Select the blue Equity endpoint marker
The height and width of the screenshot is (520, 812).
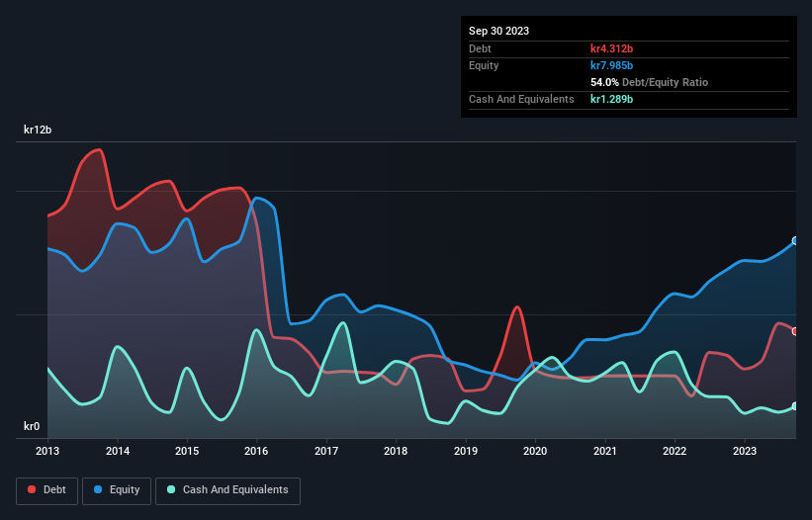pyautogui.click(x=795, y=240)
